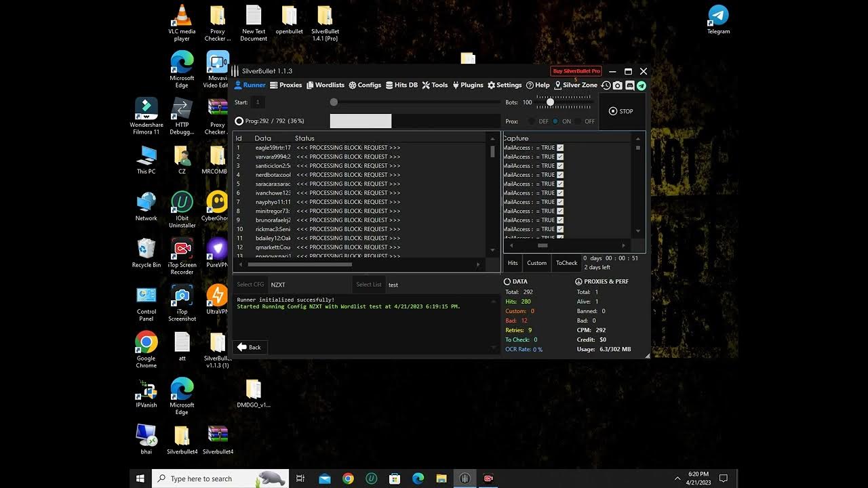The image size is (868, 488).
Task: Open iTop Screenshot desktop shortcut
Action: pos(182,304)
